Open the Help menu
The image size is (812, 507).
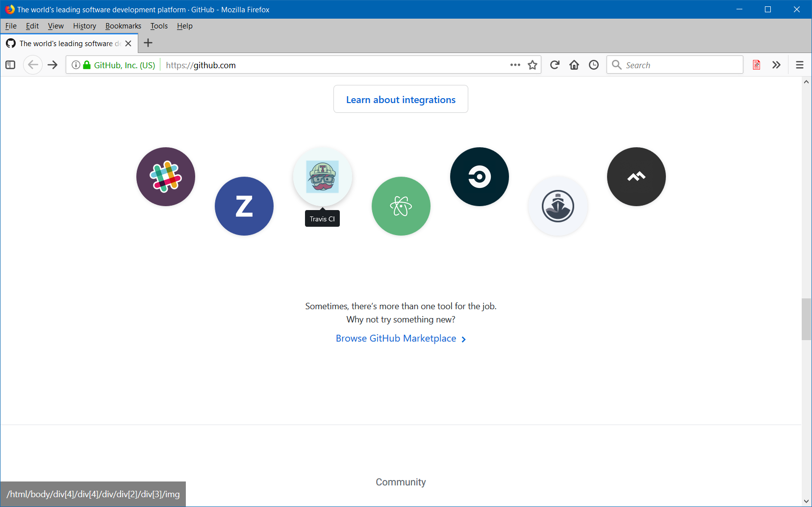click(x=185, y=26)
